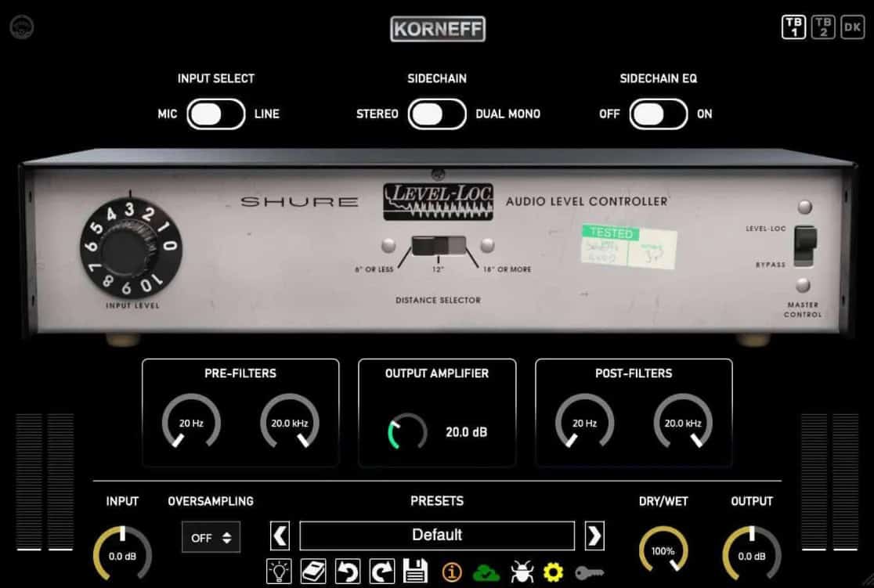Click the Input Level dial on the unit
This screenshot has height=588, width=874.
(131, 247)
